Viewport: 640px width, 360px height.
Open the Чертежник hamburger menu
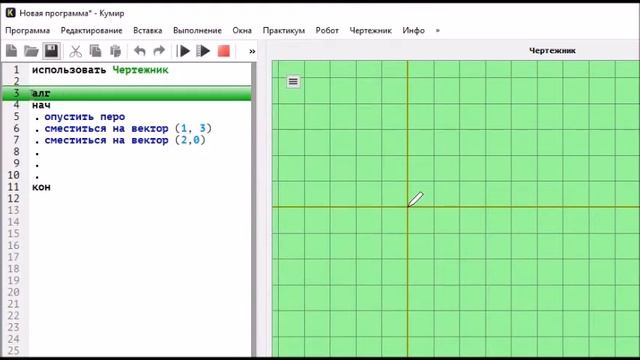[293, 82]
